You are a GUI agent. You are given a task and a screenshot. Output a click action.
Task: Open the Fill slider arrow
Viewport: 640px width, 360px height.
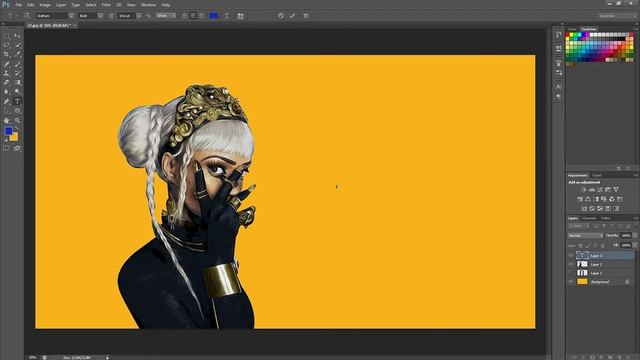coord(635,245)
